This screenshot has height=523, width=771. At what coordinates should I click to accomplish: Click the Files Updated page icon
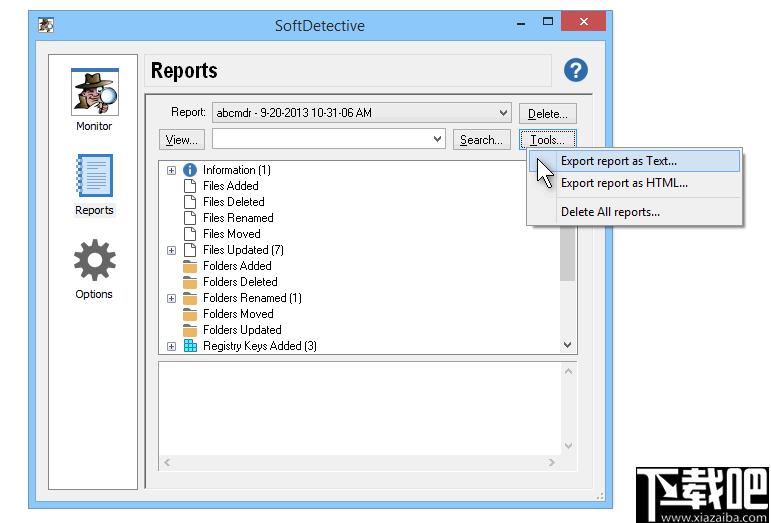[x=190, y=250]
